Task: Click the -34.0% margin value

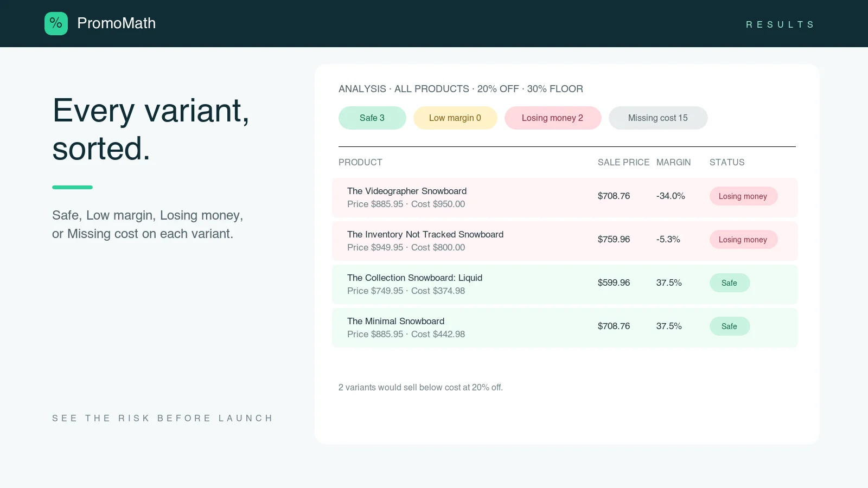Action: pyautogui.click(x=671, y=196)
